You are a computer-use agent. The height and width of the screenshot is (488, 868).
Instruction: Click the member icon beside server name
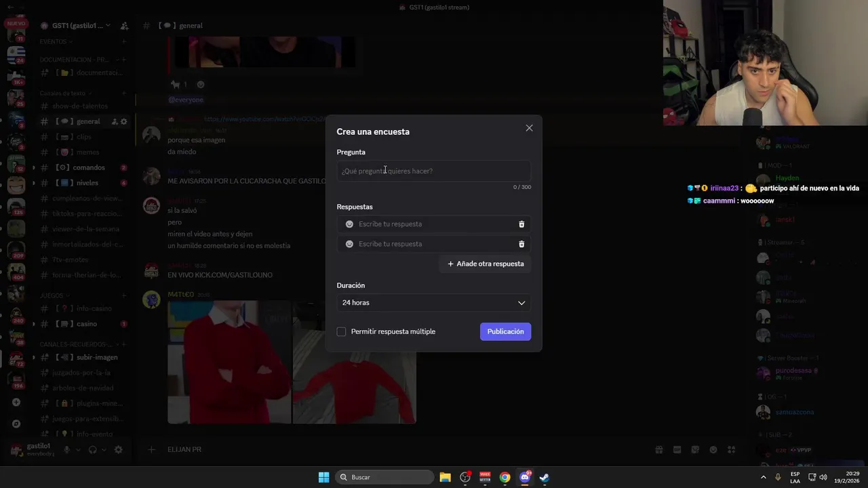pos(124,26)
